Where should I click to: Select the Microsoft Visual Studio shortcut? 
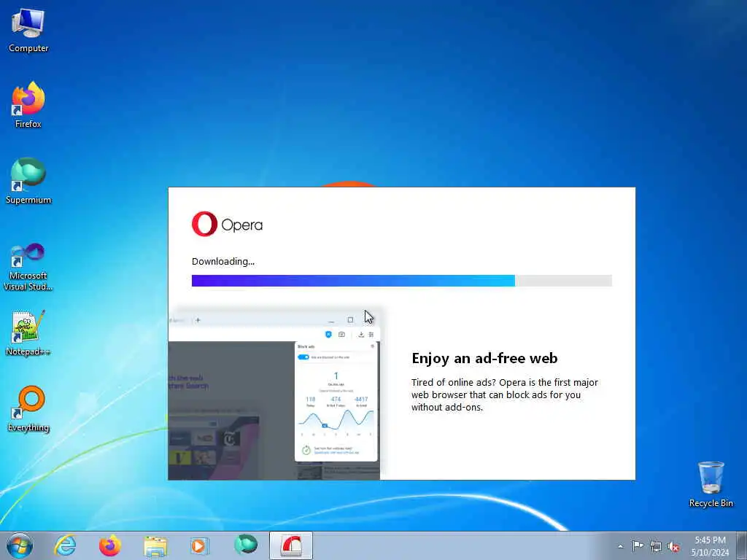tap(28, 267)
